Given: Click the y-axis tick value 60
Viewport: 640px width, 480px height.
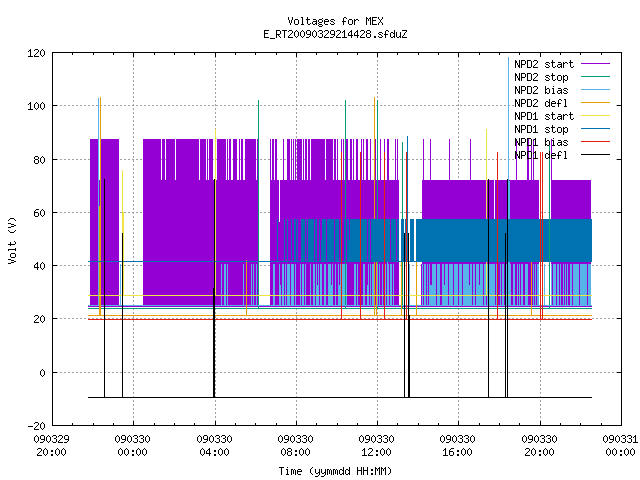Looking at the screenshot, I should coord(39,213).
